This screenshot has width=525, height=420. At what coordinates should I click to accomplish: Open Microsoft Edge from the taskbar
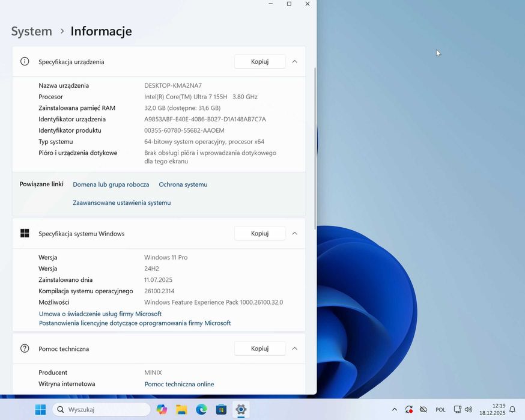tap(201, 409)
